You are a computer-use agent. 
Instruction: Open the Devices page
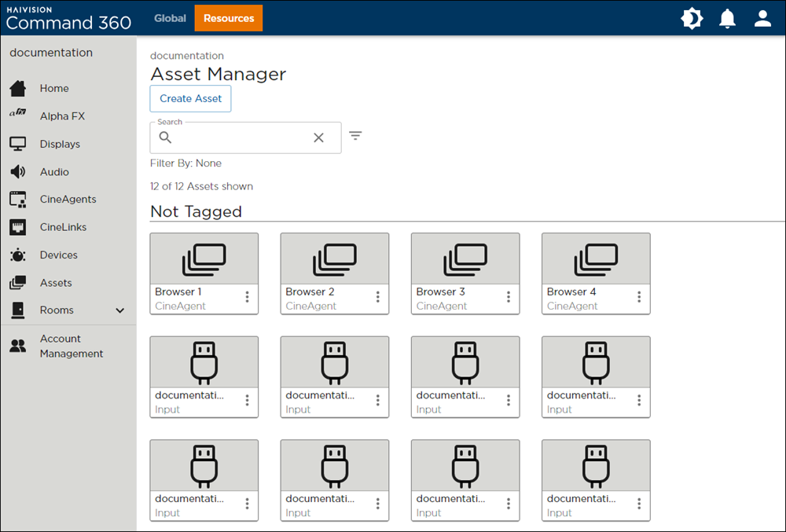[59, 255]
